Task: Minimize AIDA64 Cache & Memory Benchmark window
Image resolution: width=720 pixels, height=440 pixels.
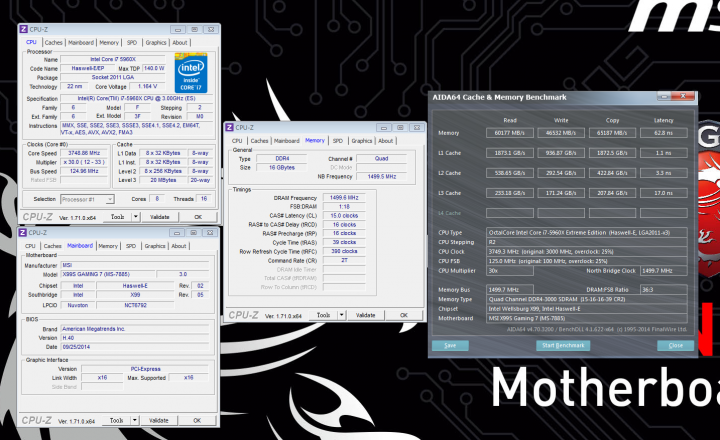Action: point(664,96)
